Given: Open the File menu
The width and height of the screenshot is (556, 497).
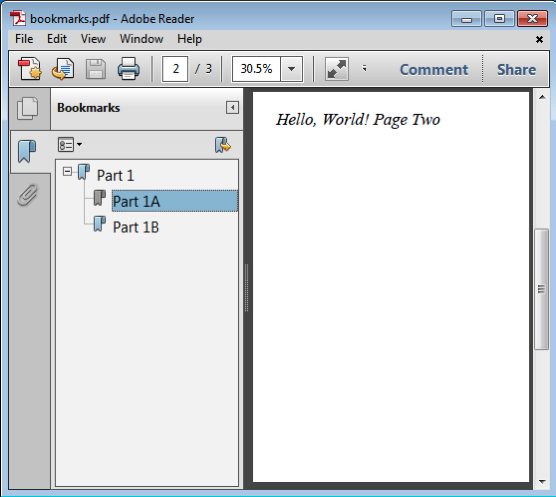Looking at the screenshot, I should (24, 39).
